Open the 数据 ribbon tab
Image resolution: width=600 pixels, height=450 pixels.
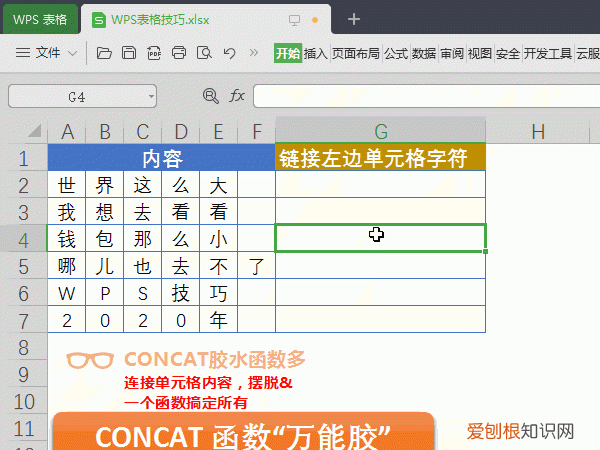pyautogui.click(x=424, y=53)
